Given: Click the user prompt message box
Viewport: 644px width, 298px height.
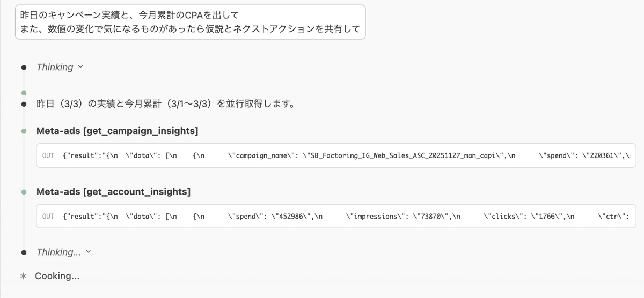Looking at the screenshot, I should pos(190,22).
